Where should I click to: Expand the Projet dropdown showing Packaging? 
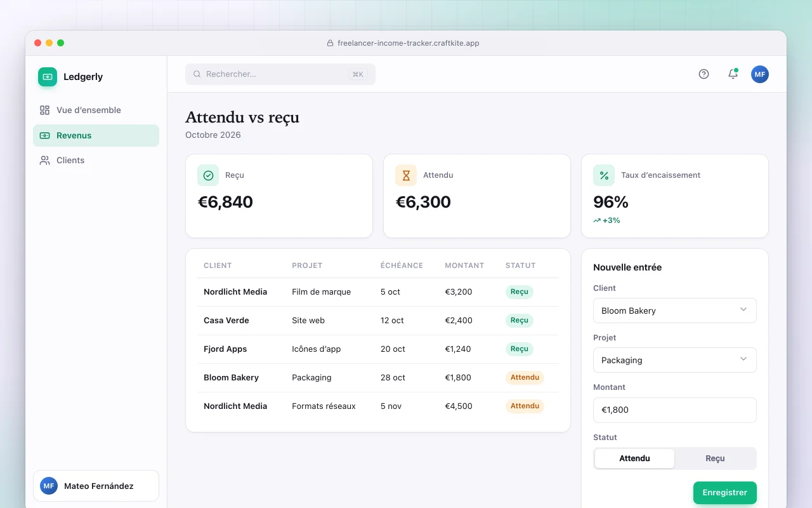point(675,360)
